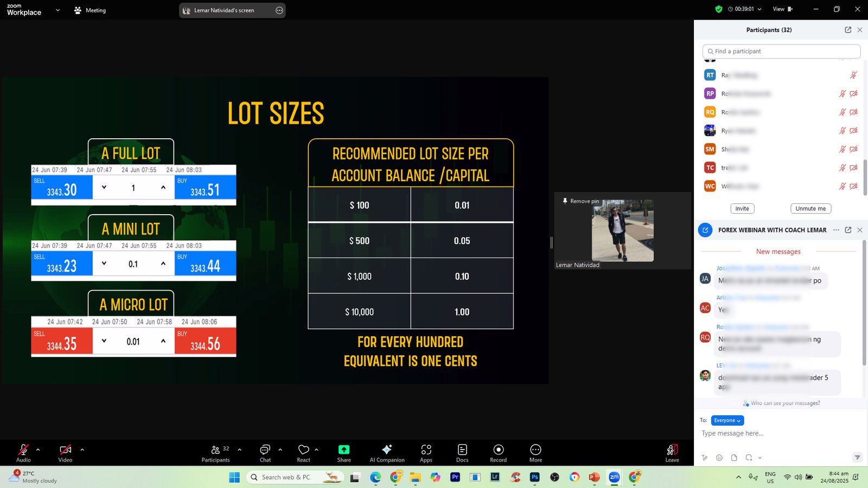Open the More options menu
868x488 pixels.
click(535, 453)
